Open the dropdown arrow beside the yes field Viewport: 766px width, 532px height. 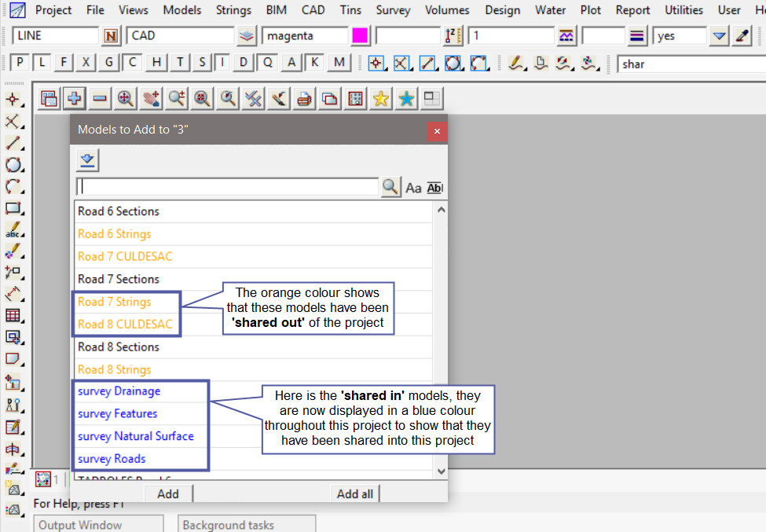coord(719,36)
